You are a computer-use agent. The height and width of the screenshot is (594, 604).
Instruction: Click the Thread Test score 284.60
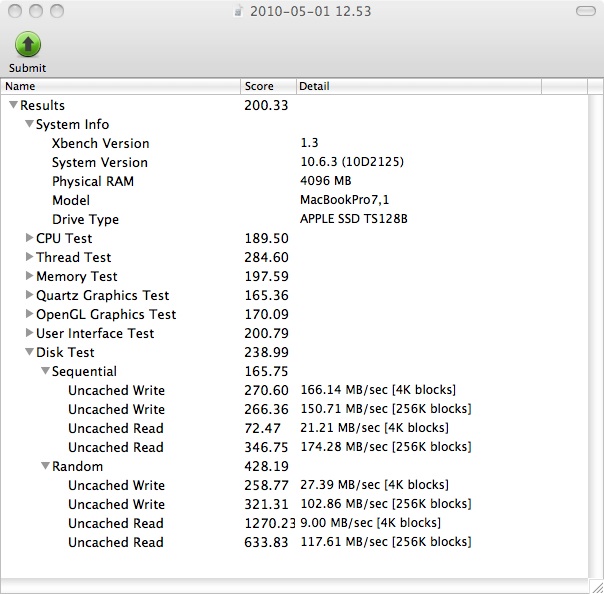click(267, 257)
